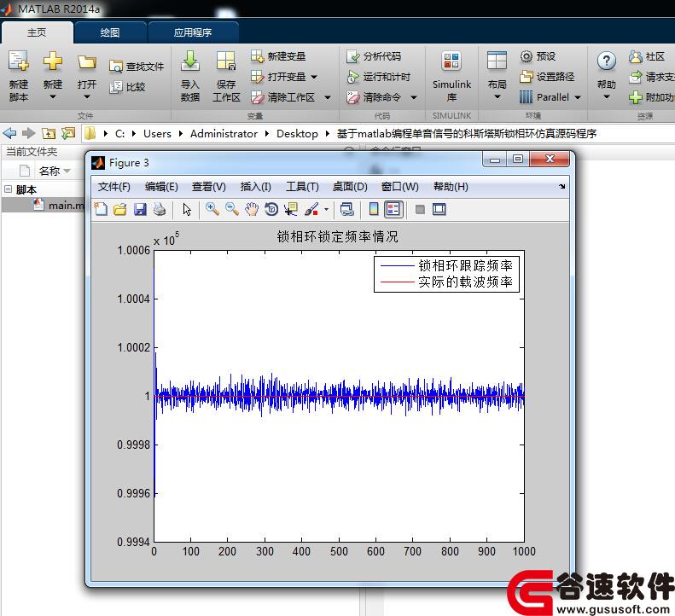Toggle Insert Legend in figure toolbar
The width and height of the screenshot is (675, 616).
tap(393, 210)
